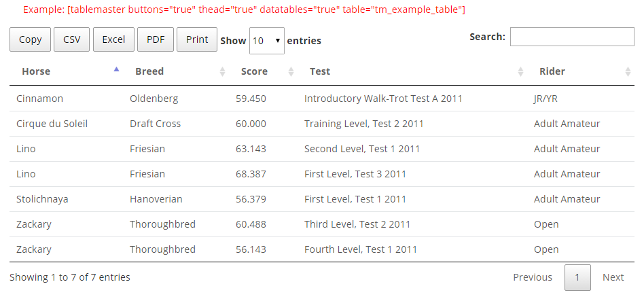Screen dimensions: 644x299
Task: Click the Horse column ascending sort arrow
Action: tap(116, 69)
